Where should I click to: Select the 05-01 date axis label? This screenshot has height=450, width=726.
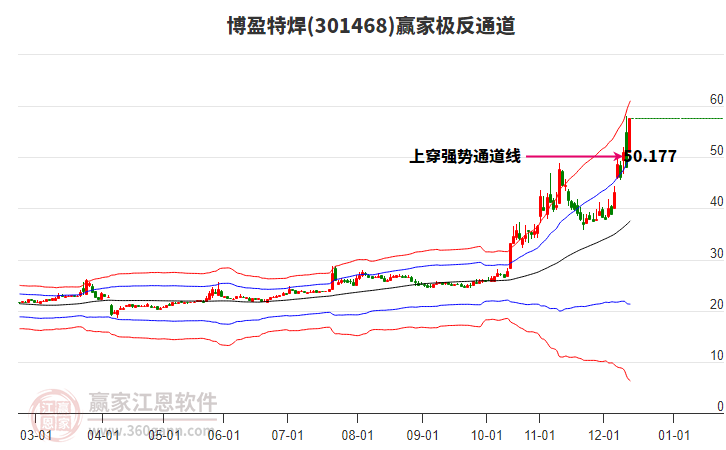(164, 436)
